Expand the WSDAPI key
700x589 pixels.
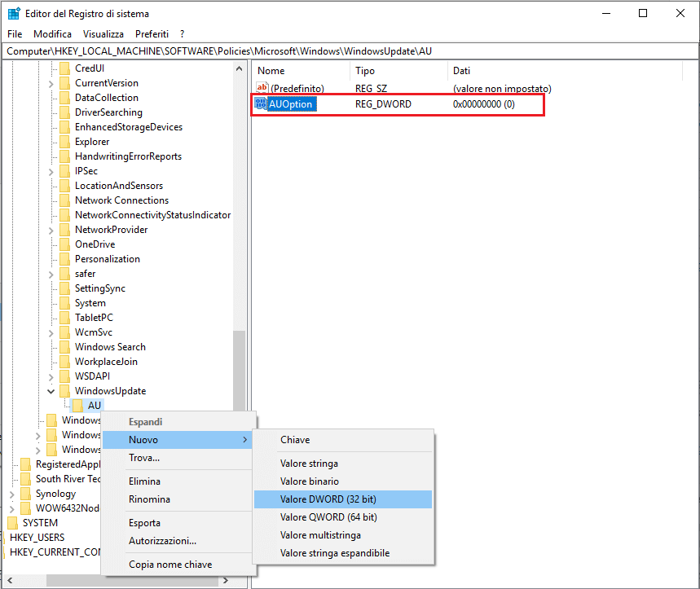coord(51,377)
